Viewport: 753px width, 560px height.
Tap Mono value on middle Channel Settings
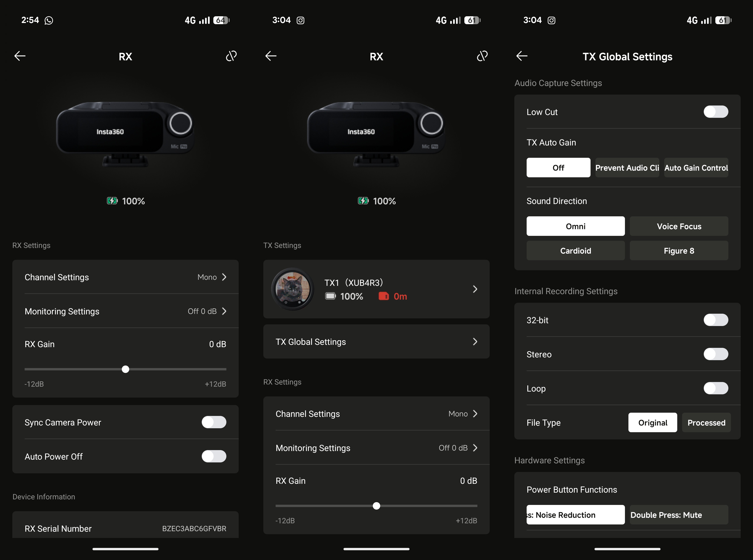click(x=458, y=414)
